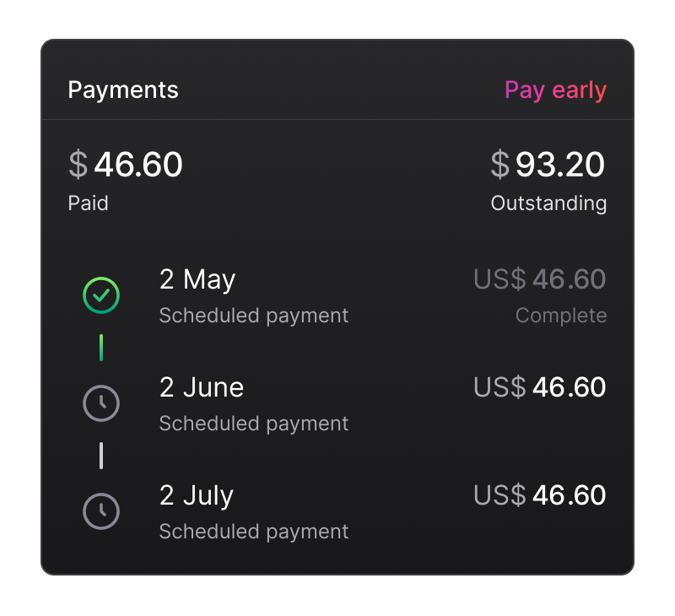Screen dimensions: 675x616
Task: Open the 2 July payment date
Action: [x=197, y=495]
